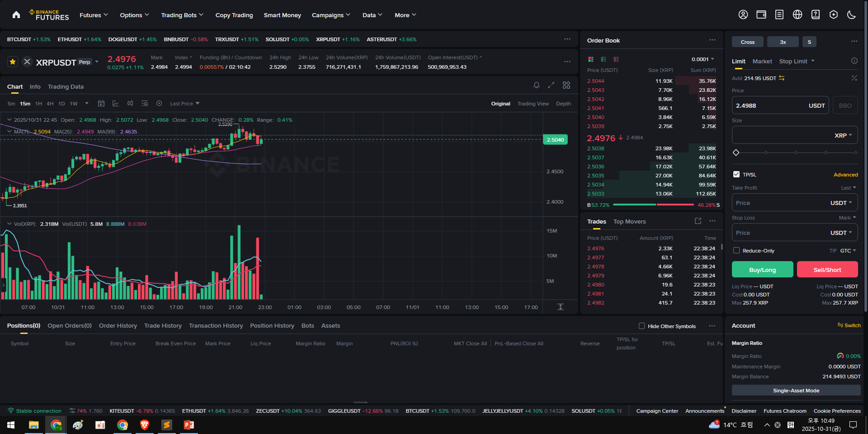The image size is (868, 434).
Task: Open the help question-mark icon in header
Action: coord(816,15)
